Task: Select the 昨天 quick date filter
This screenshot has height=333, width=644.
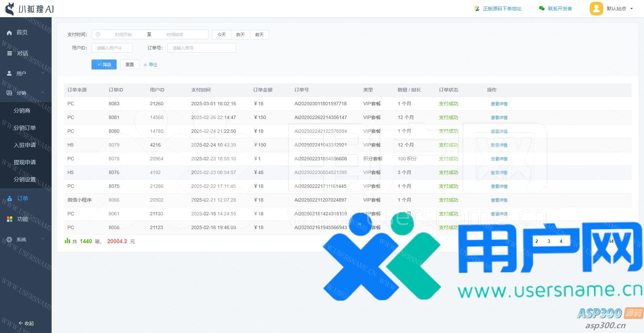Action: 240,35
